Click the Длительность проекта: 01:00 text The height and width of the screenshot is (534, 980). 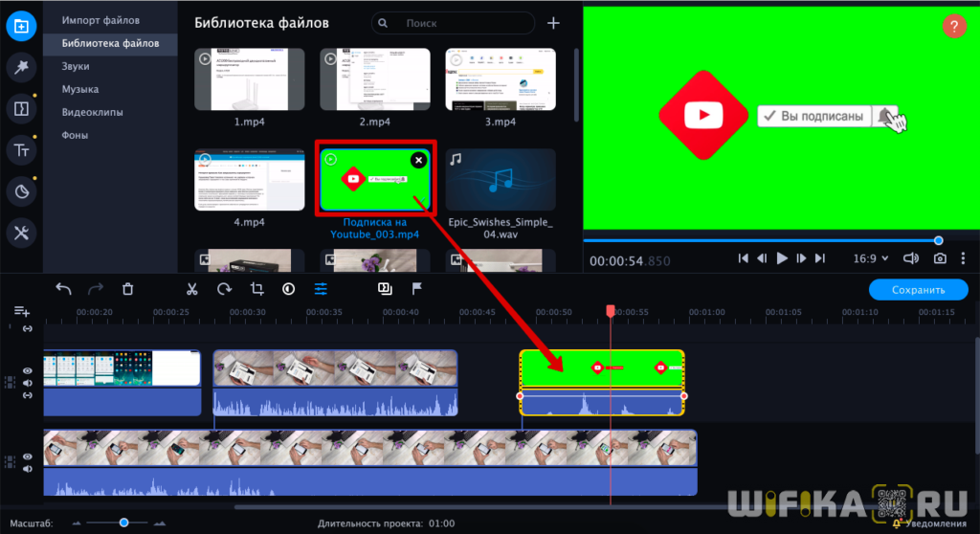pos(386,523)
